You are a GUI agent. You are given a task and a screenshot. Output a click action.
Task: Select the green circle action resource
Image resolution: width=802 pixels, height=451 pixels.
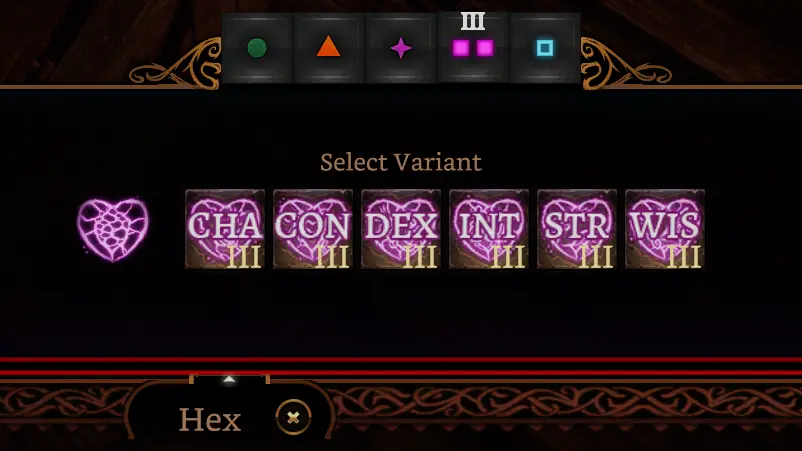tap(257, 48)
